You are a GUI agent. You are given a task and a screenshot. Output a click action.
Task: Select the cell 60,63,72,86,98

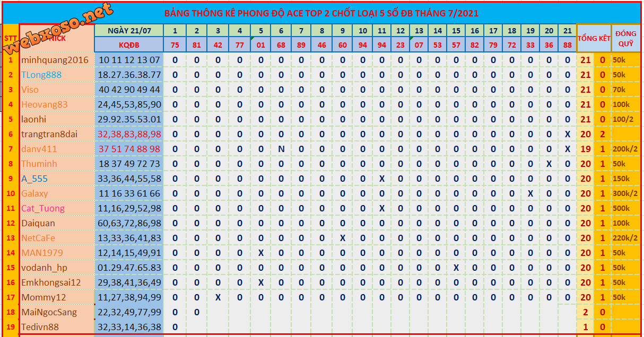(x=129, y=223)
